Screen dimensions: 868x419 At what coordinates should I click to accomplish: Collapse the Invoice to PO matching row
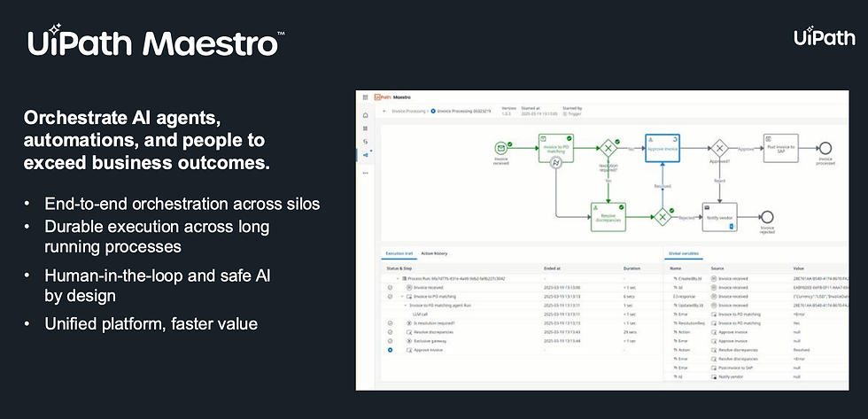click(402, 297)
